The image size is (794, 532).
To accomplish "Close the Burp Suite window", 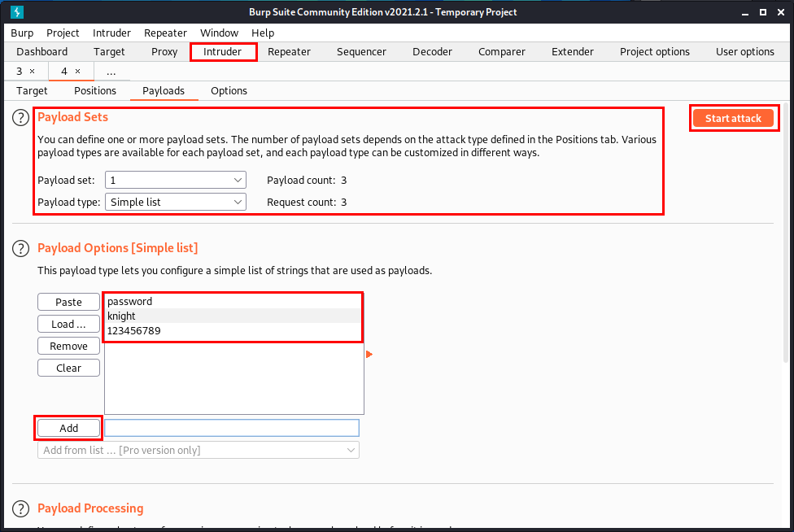I will pyautogui.click(x=781, y=12).
